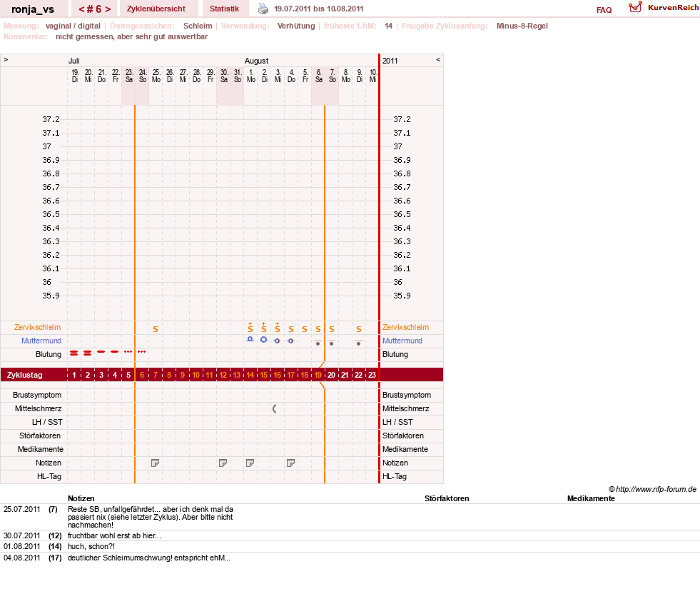Click the note text 'huch, schon?!'
The width and height of the screenshot is (700, 589).
point(91,546)
